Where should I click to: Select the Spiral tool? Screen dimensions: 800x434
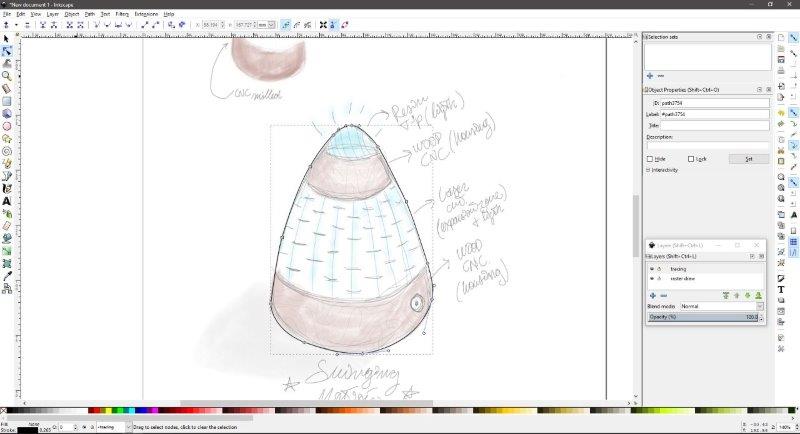[7, 151]
